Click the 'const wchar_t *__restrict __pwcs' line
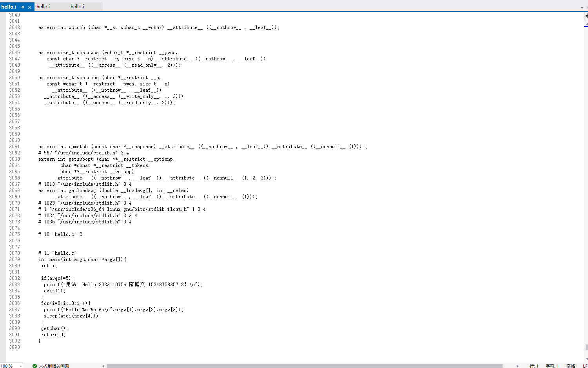This screenshot has width=588, height=368. tap(108, 84)
